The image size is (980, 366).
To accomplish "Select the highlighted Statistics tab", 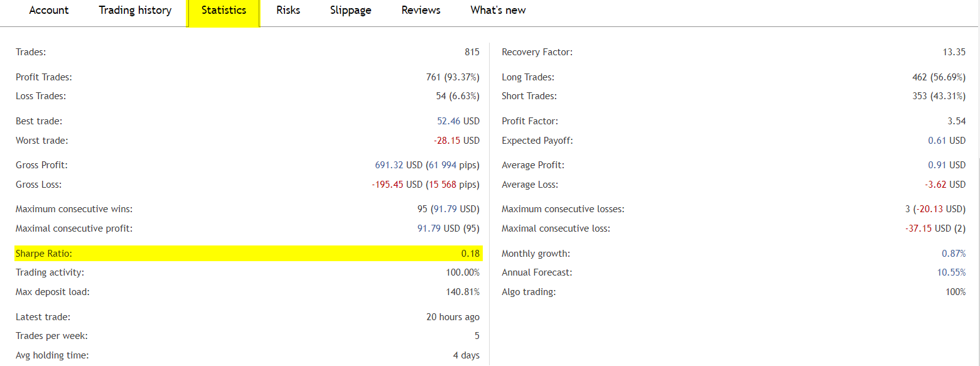I will click(x=223, y=11).
